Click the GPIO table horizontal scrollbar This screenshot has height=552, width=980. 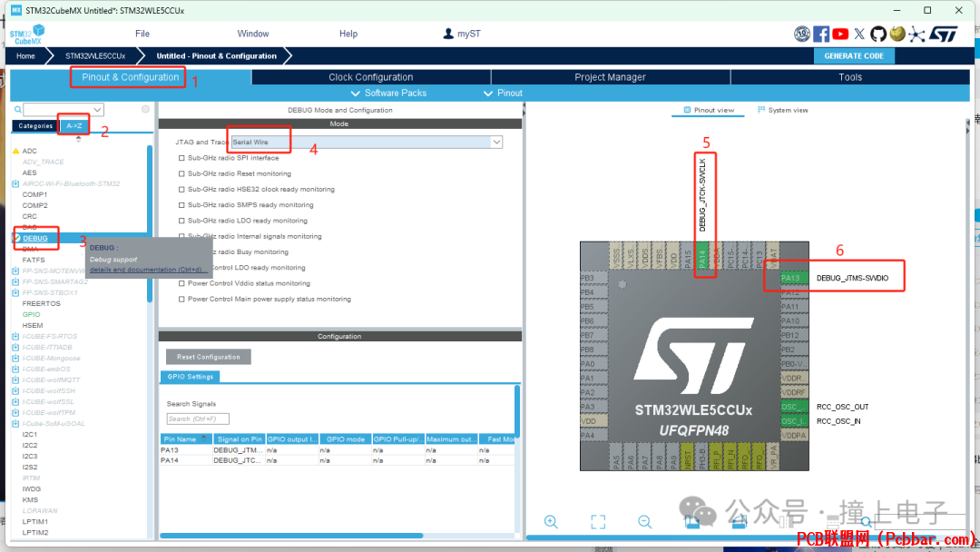[291, 536]
